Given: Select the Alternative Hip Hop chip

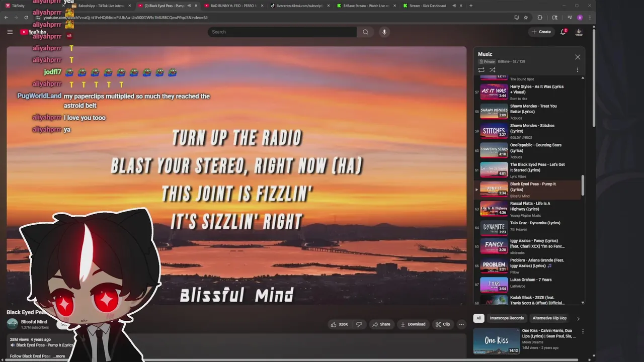Looking at the screenshot, I should 549,318.
